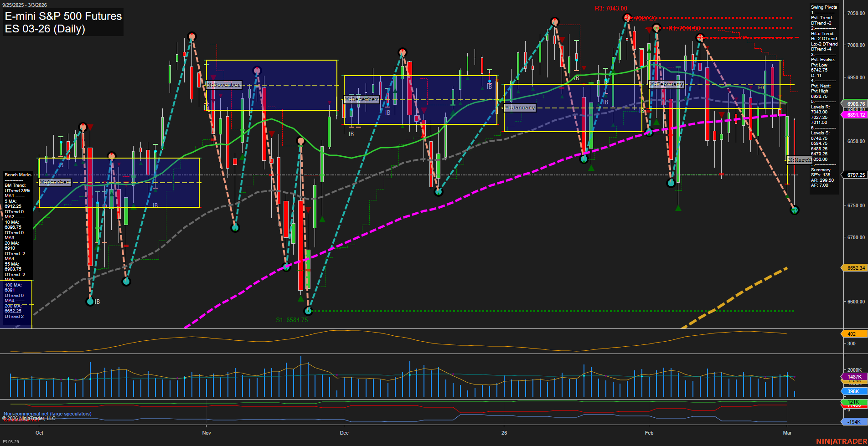Click the © 2026 NinjaTrader, LLC copyright text
This screenshot has width=868, height=446.
coord(30,418)
